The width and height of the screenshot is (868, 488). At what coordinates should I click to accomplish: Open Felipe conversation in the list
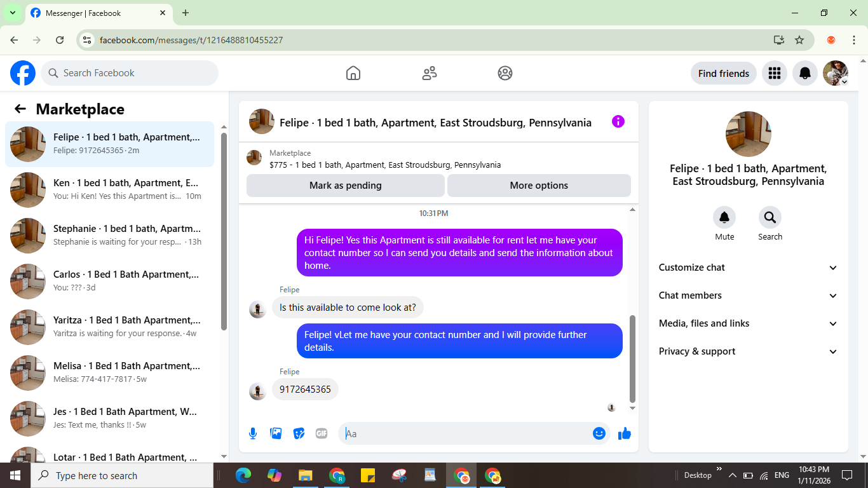tap(109, 144)
